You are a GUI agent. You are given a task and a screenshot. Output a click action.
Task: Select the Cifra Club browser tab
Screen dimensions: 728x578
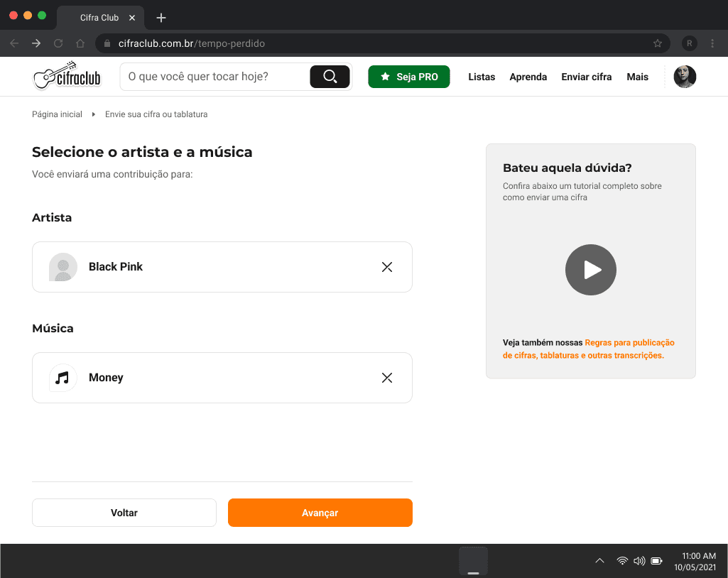pyautogui.click(x=99, y=18)
